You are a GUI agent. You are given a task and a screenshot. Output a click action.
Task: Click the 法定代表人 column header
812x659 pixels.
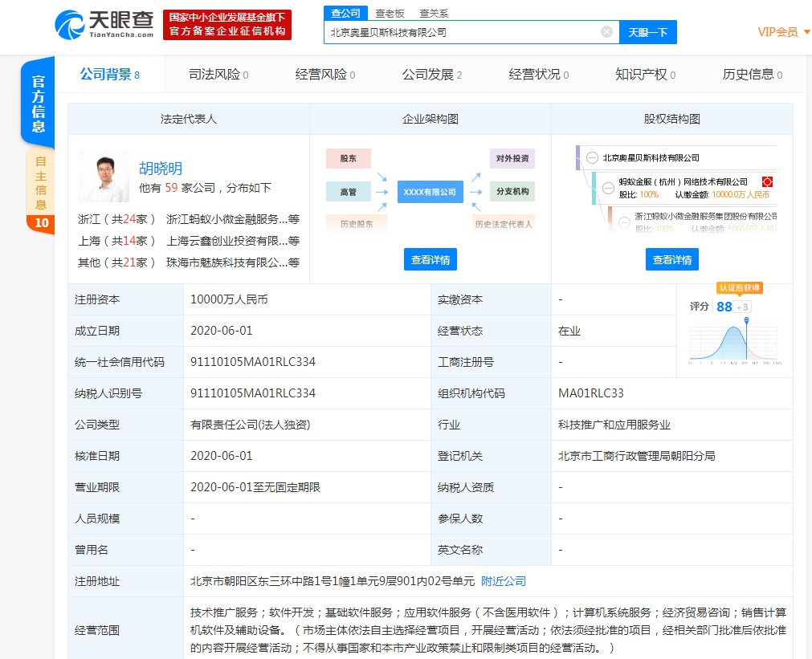(189, 119)
